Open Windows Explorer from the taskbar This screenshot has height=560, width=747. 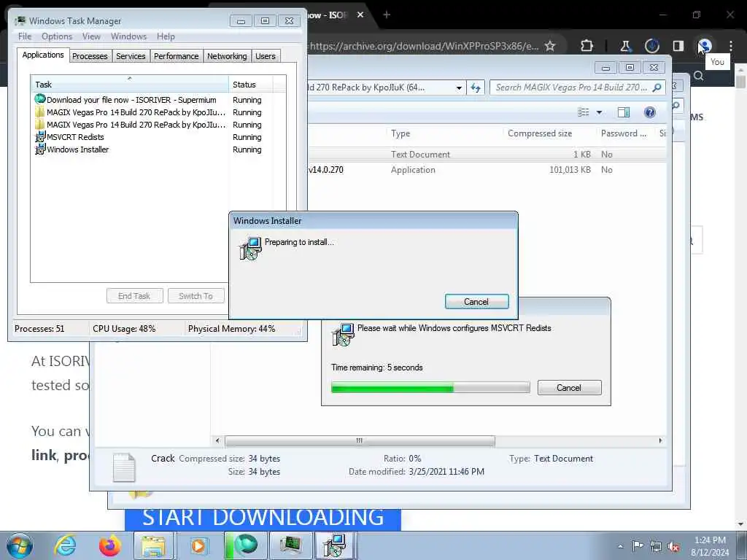pyautogui.click(x=153, y=545)
